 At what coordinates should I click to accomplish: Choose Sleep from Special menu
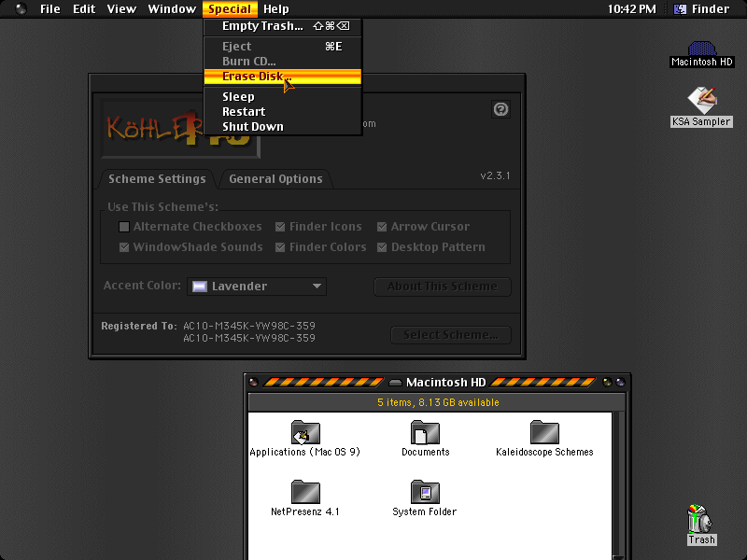(x=283, y=97)
